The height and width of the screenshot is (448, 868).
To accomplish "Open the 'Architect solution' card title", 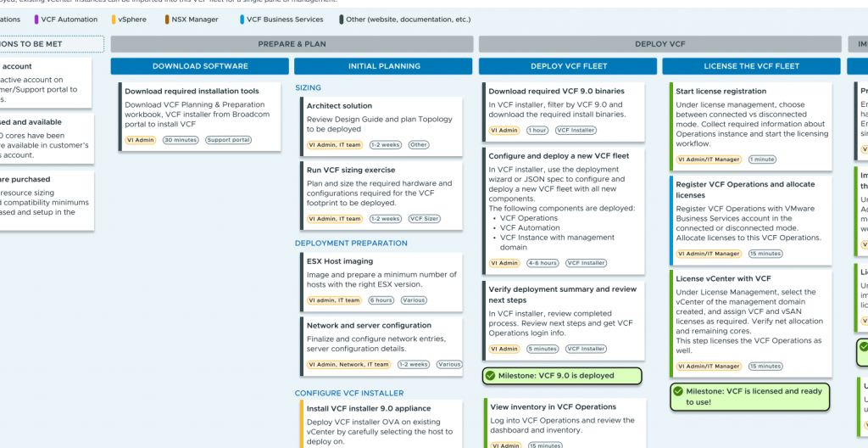I will pos(339,106).
